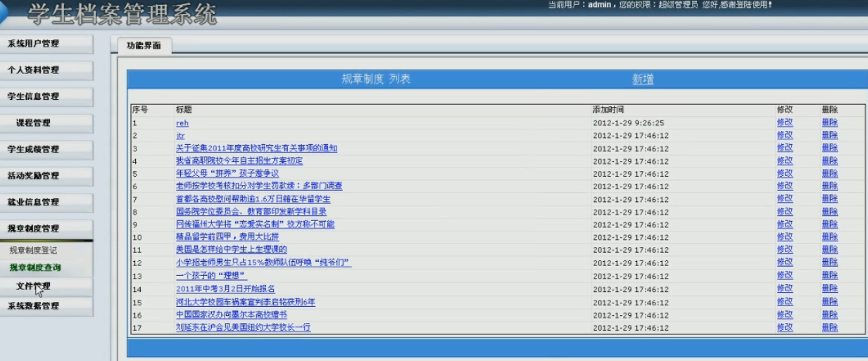This screenshot has height=361, width=868.
Task: Click 删除 for row 1 (reh)
Action: pyautogui.click(x=829, y=123)
